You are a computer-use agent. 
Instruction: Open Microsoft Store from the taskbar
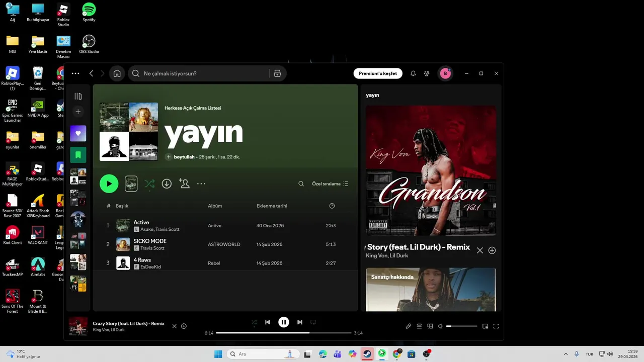coord(411,354)
